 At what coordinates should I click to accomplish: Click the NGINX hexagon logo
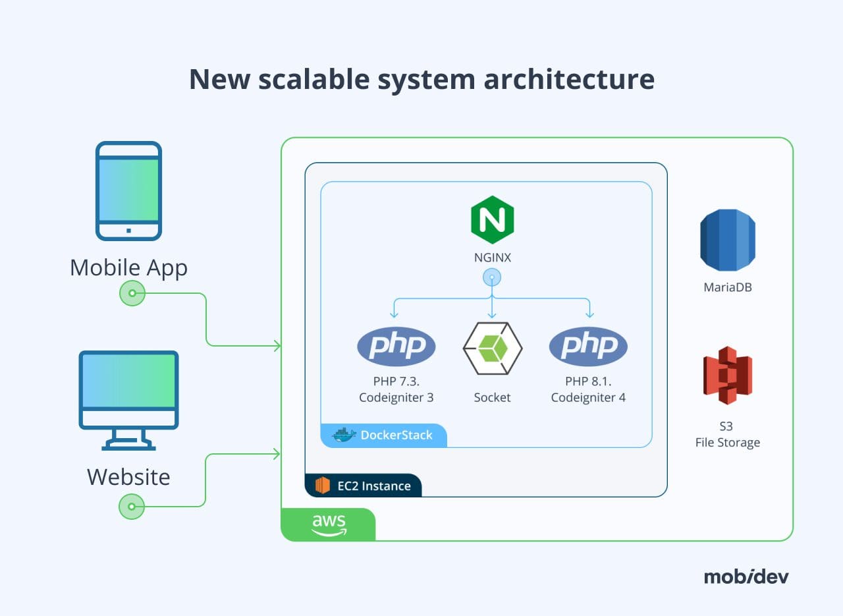[x=492, y=220]
